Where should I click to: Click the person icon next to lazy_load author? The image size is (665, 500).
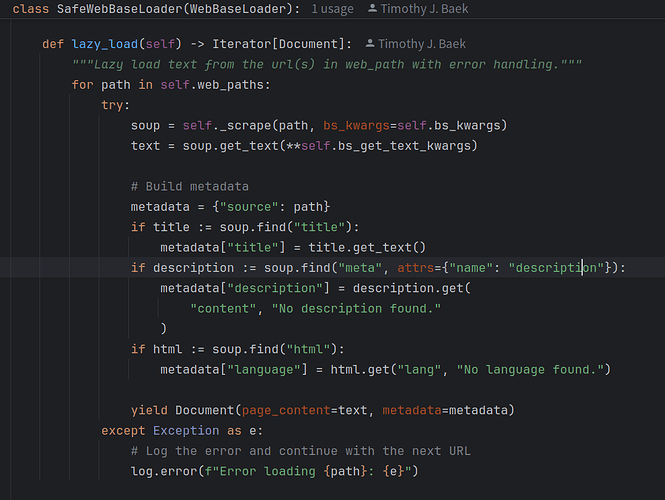point(369,43)
